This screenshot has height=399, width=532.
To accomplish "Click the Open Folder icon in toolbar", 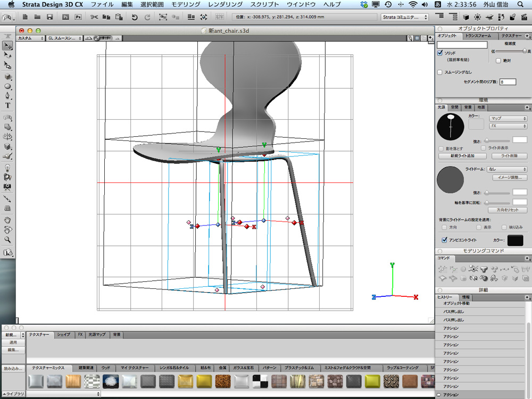I will click(x=37, y=16).
